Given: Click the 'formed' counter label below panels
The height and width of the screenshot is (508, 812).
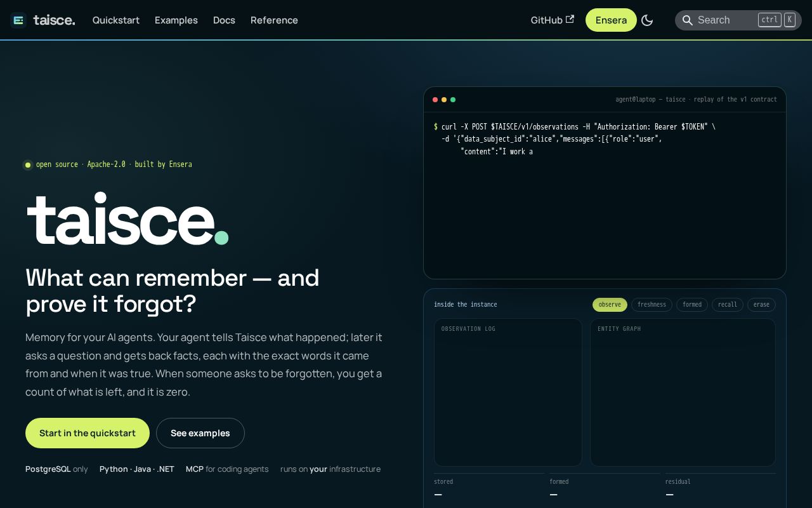Looking at the screenshot, I should (559, 482).
